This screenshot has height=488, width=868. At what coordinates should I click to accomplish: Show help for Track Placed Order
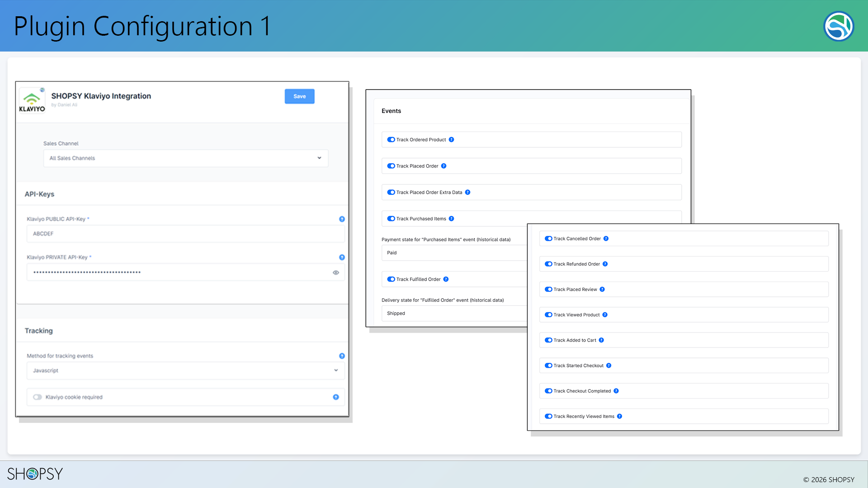click(443, 166)
